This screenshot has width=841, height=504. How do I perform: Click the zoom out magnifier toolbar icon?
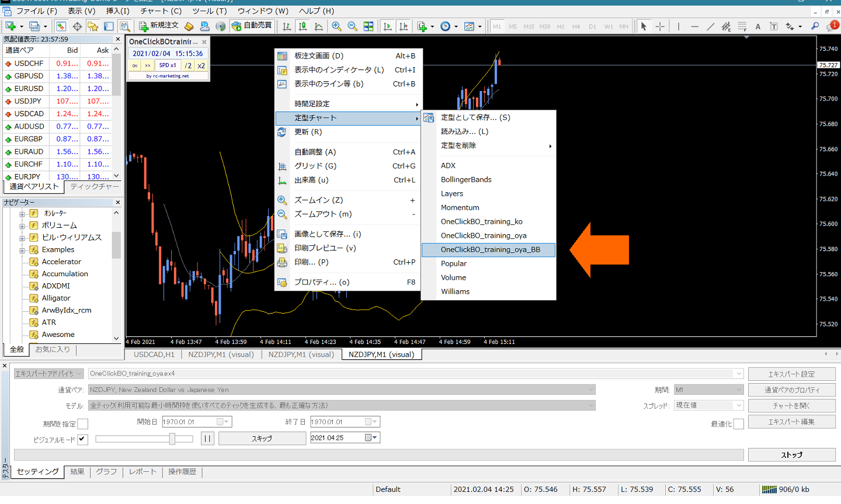click(x=352, y=26)
